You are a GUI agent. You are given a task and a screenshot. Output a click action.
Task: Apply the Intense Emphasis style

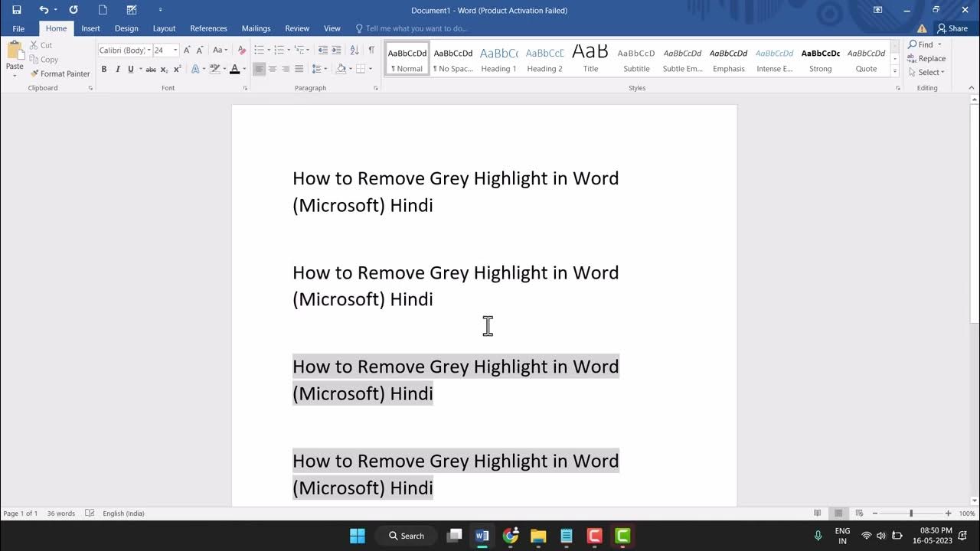point(774,60)
